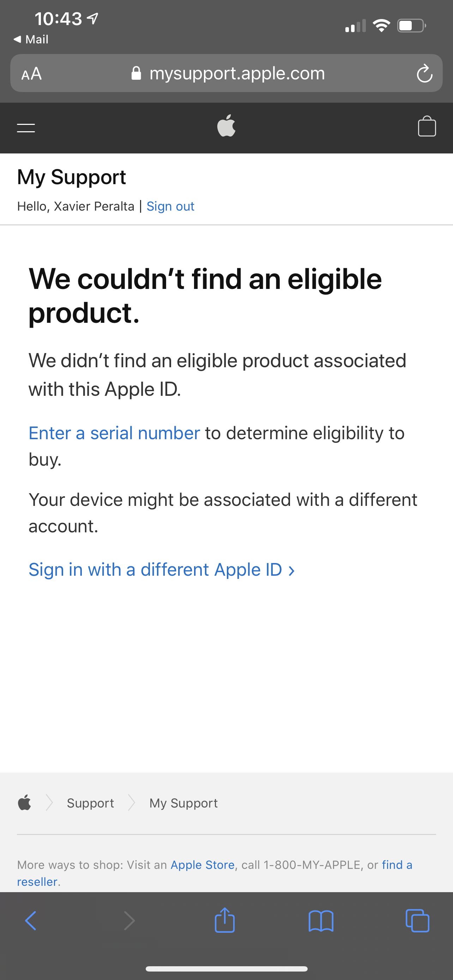Open the Support breadcrumb item

(91, 803)
